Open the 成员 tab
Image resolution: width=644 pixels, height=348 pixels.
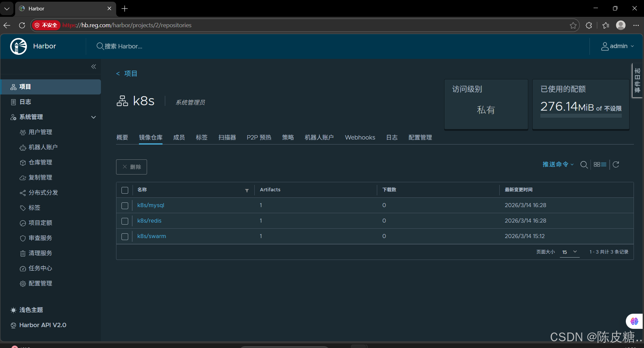(179, 138)
